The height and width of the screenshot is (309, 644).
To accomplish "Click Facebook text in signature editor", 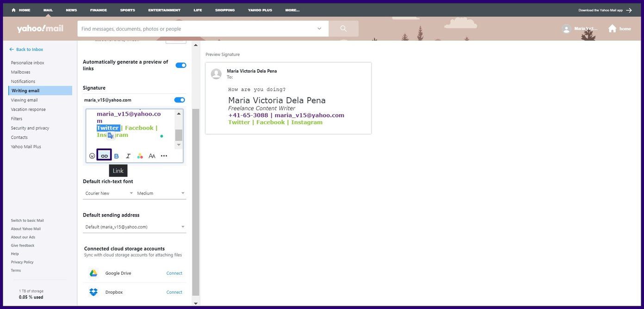I will point(139,128).
